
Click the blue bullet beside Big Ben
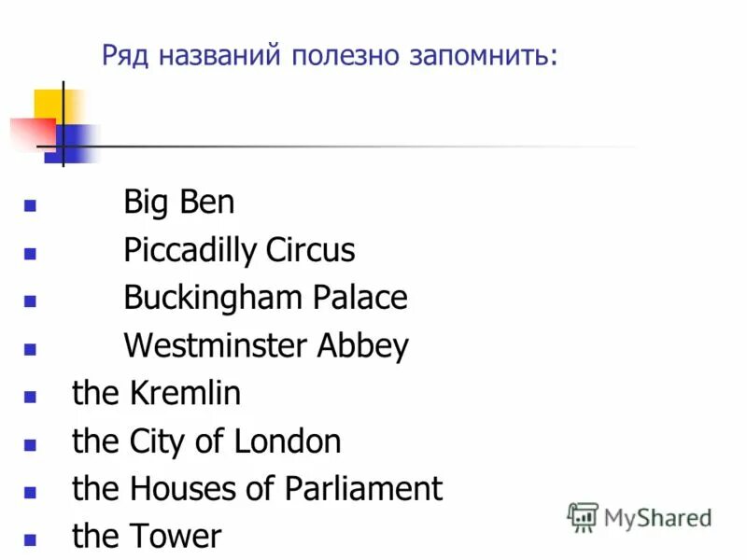pyautogui.click(x=30, y=205)
